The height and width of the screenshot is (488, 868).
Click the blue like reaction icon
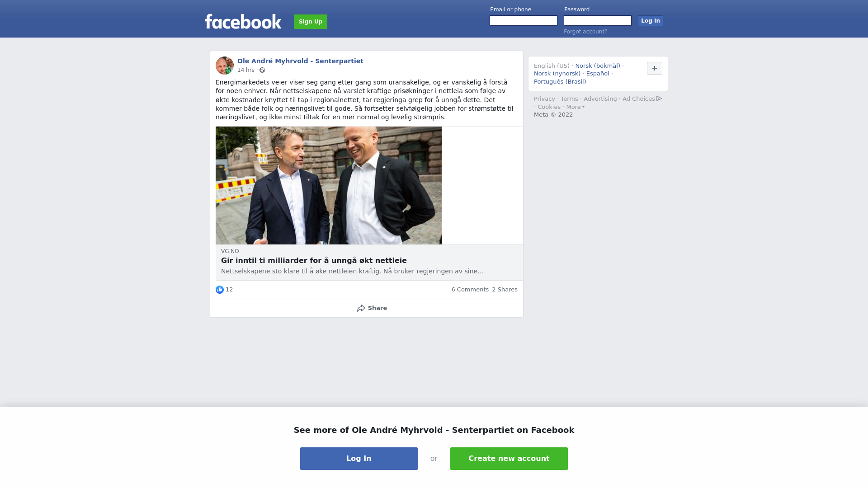pos(220,290)
